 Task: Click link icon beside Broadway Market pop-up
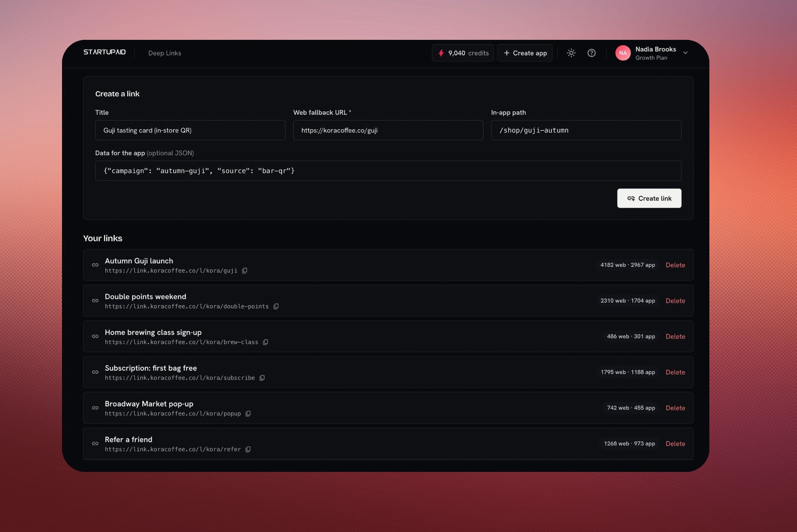click(x=95, y=408)
